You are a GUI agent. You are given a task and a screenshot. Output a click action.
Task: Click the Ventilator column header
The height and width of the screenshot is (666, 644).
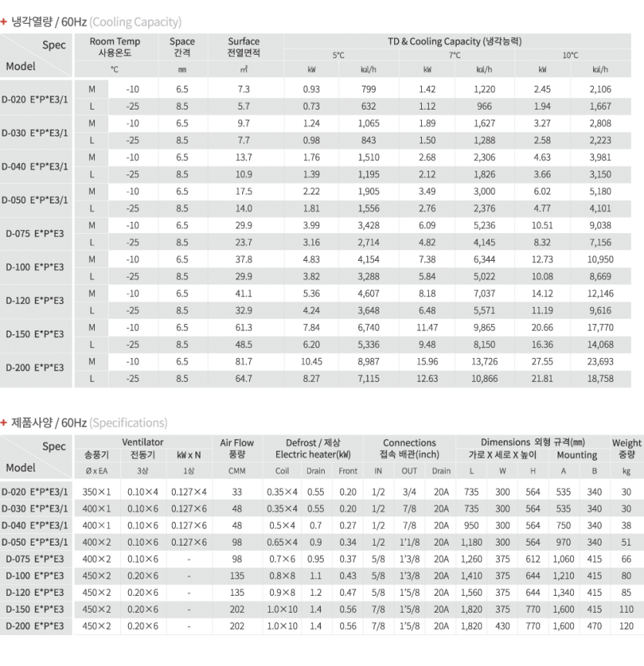143,442
